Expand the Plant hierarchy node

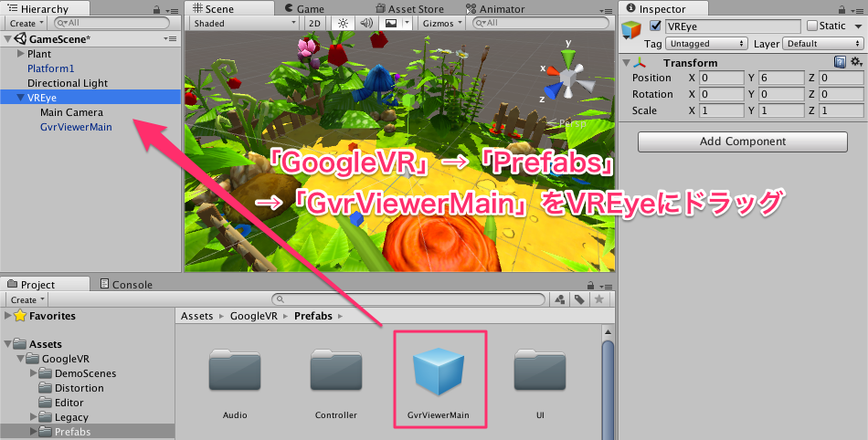point(21,54)
